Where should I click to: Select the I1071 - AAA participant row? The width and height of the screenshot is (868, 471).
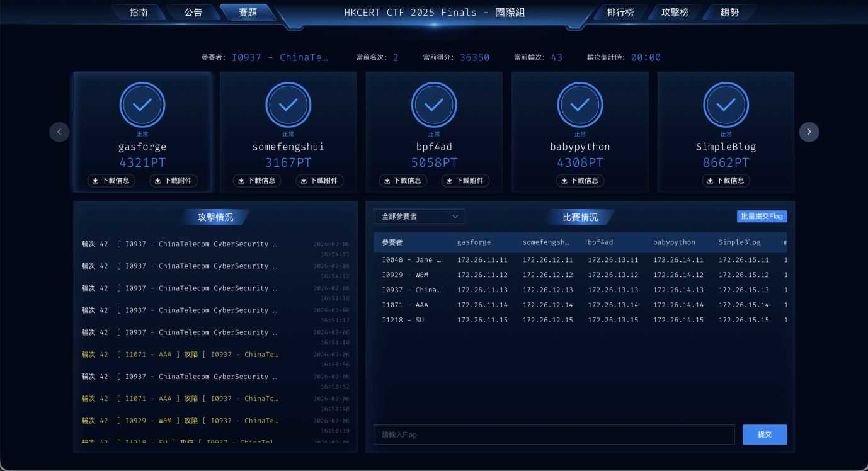click(x=411, y=305)
